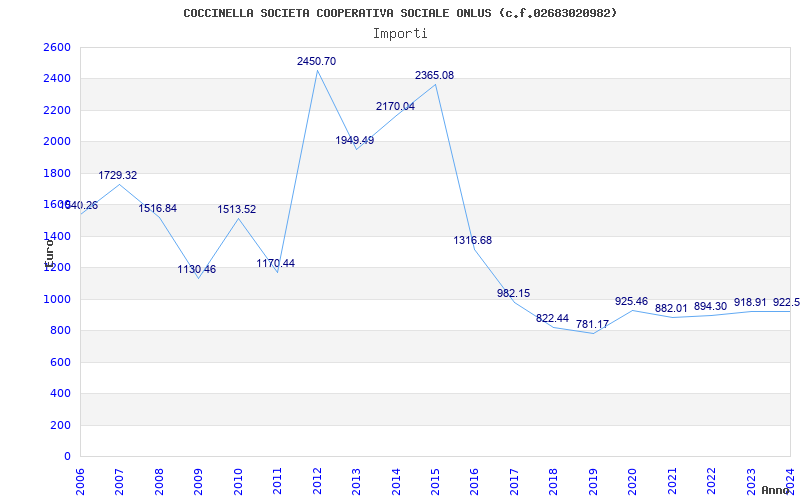The width and height of the screenshot is (800, 500).
Task: Click data label 1513.52
Action: [237, 210]
